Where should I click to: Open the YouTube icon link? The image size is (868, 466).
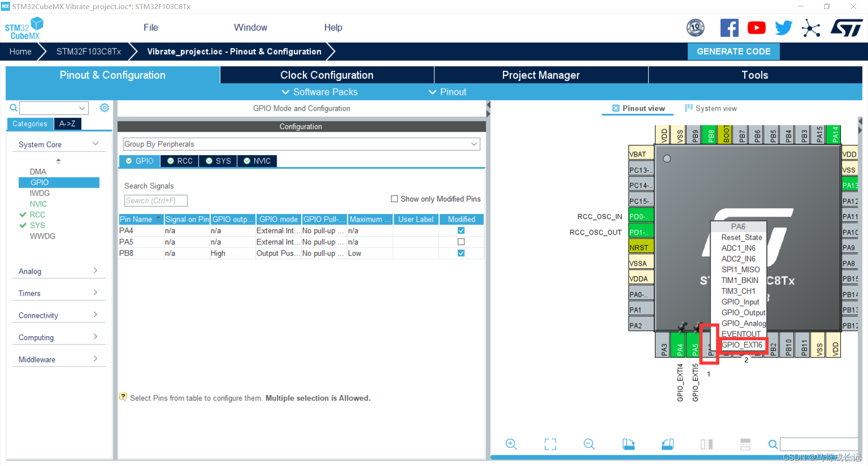pyautogui.click(x=756, y=28)
